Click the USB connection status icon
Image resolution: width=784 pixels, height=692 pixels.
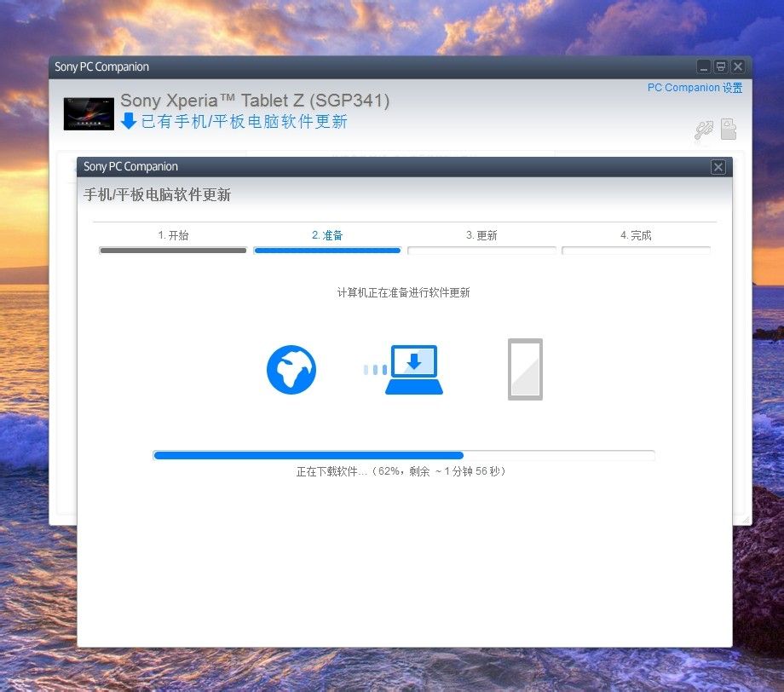(x=704, y=130)
